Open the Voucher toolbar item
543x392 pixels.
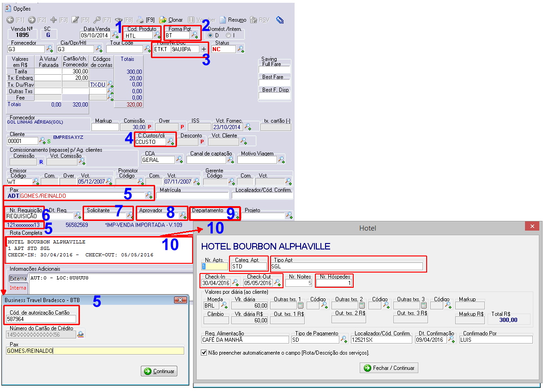click(x=201, y=20)
